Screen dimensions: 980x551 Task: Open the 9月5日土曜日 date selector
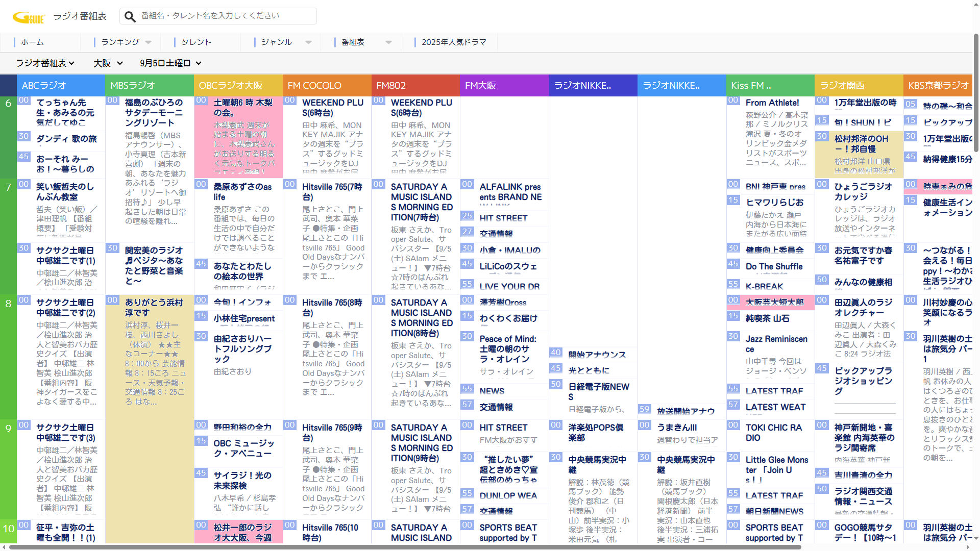click(171, 63)
